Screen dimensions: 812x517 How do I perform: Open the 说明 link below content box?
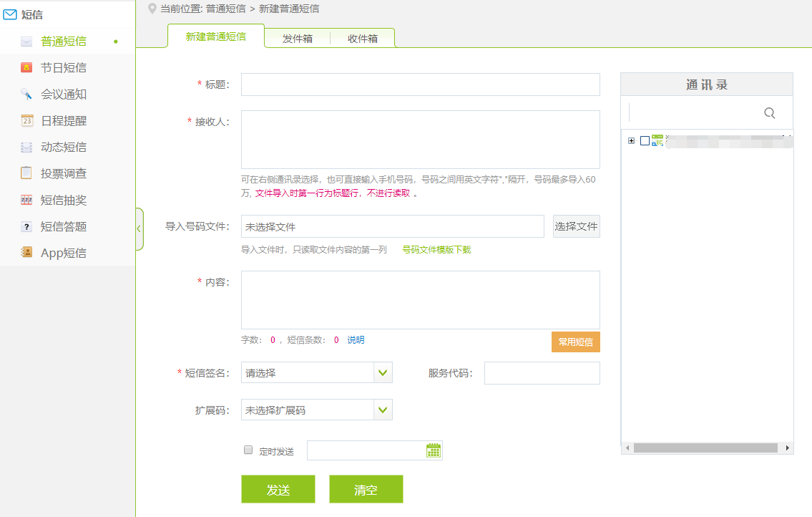[356, 339]
